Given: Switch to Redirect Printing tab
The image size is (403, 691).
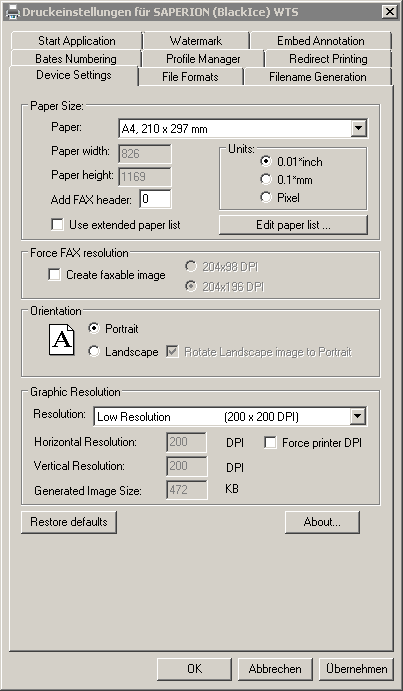Looking at the screenshot, I should point(328,59).
